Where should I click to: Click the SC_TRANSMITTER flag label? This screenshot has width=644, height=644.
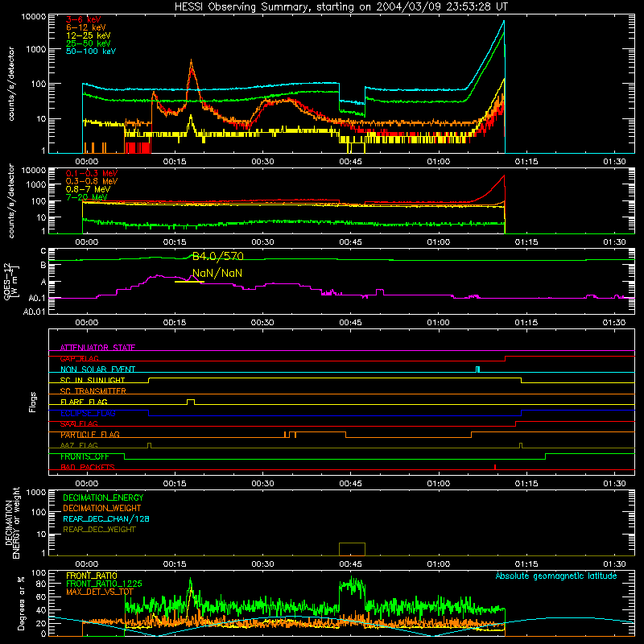click(x=93, y=391)
